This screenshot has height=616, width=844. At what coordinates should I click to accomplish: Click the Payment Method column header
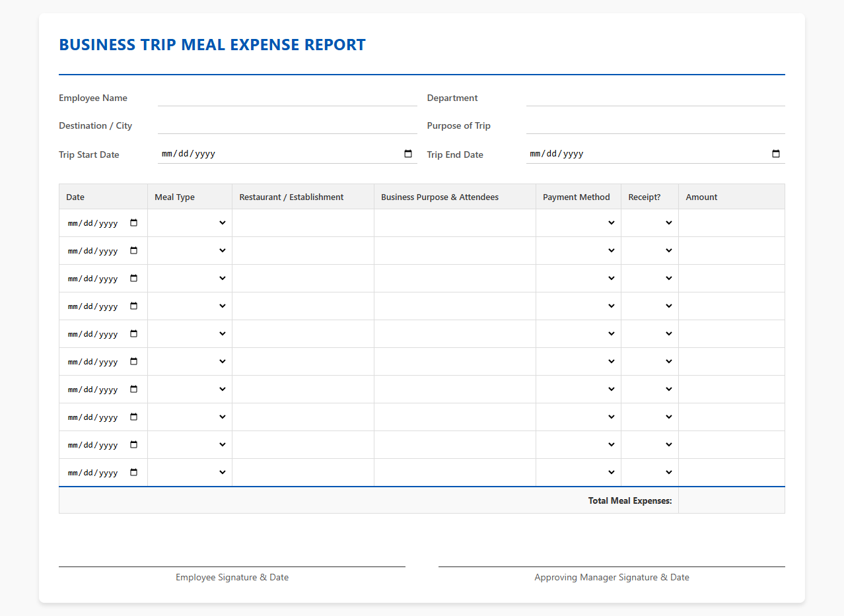[579, 197]
